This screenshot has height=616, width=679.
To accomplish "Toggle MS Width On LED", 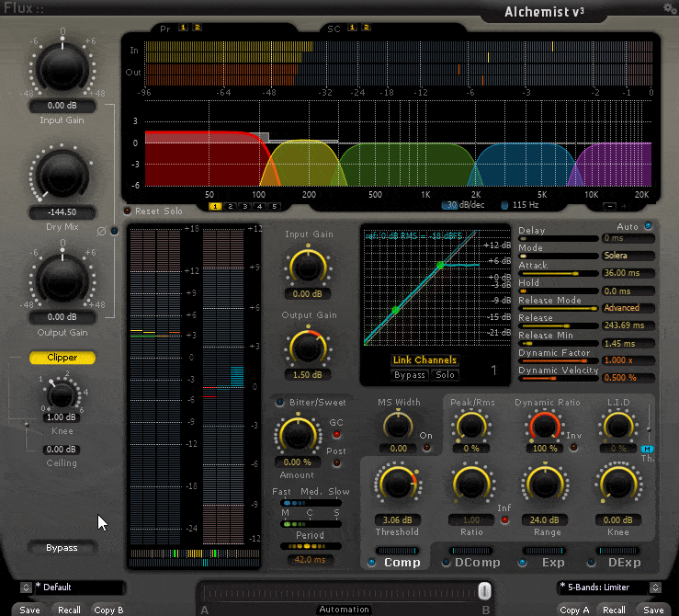I will click(x=426, y=448).
